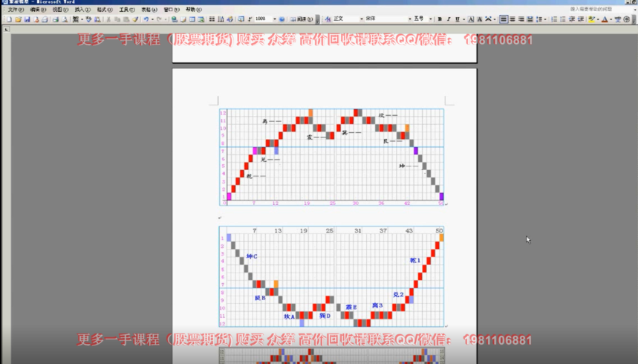Click the Print icon
This screenshot has height=364, width=638.
pyautogui.click(x=55, y=19)
